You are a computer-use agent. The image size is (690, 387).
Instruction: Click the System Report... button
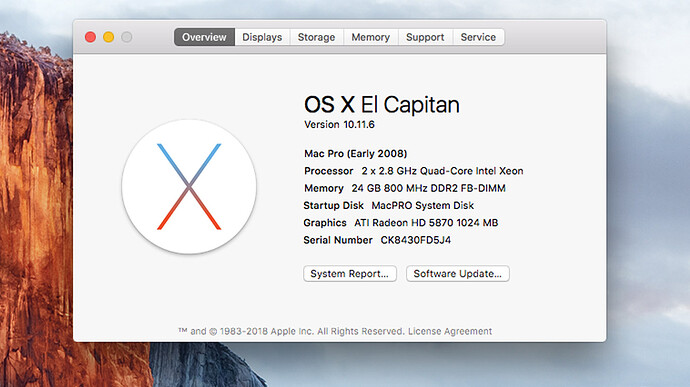click(x=350, y=273)
